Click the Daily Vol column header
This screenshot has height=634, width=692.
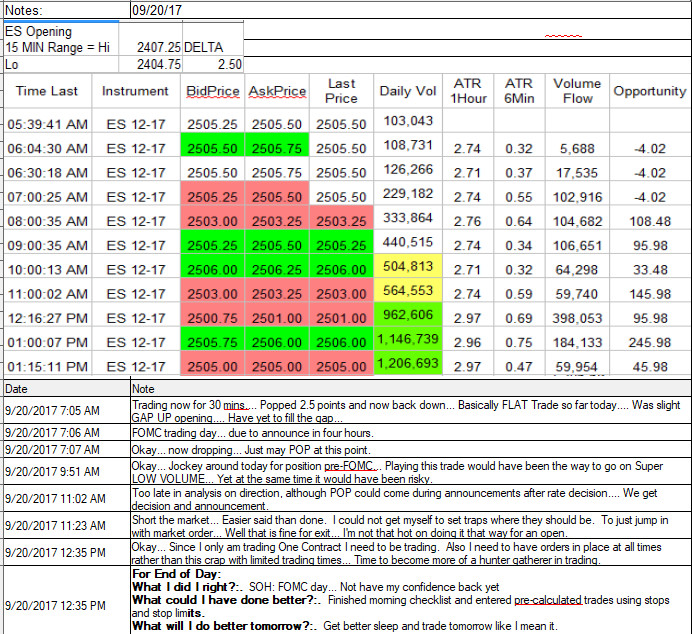click(x=408, y=91)
